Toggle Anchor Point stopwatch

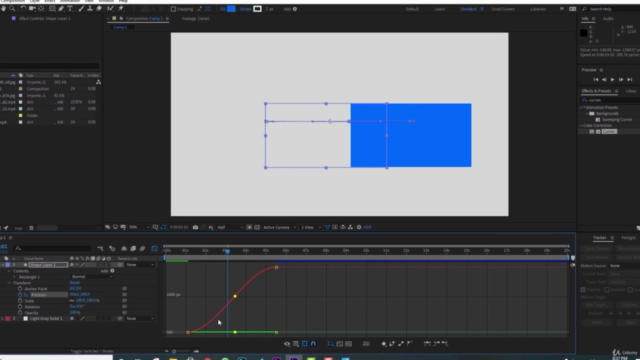(x=20, y=289)
